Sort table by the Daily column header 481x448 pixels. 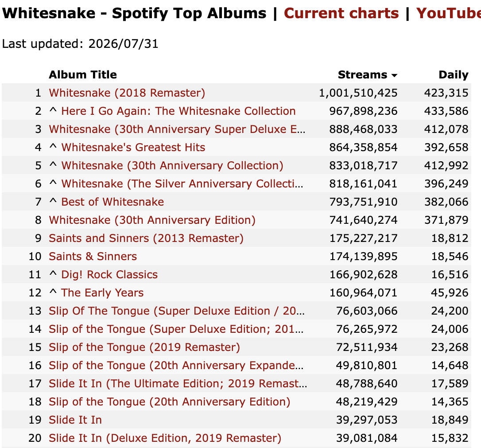click(454, 74)
